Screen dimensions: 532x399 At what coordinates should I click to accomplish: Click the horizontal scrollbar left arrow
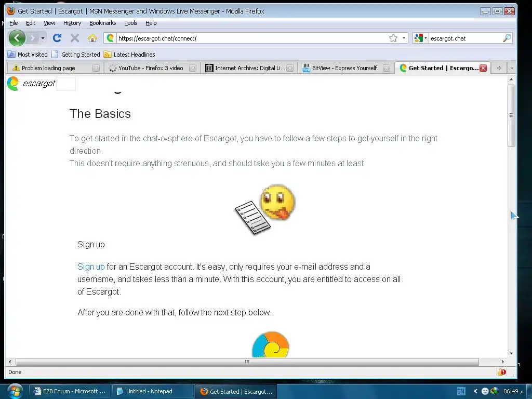(x=10, y=362)
